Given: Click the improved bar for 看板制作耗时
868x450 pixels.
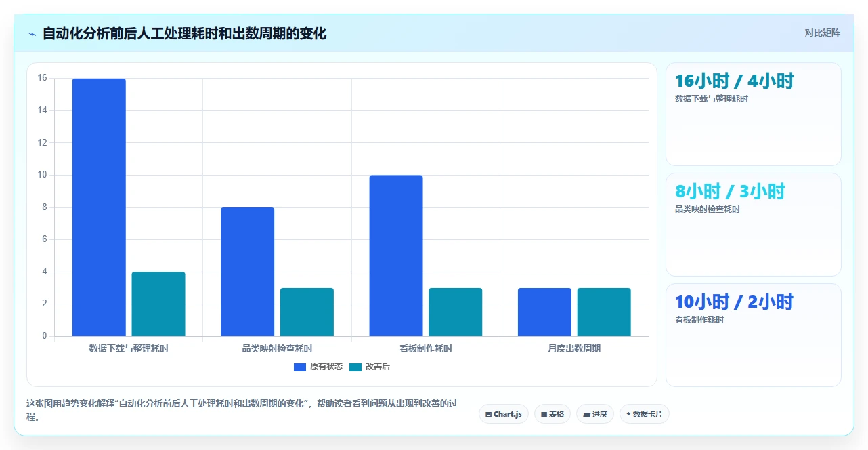Looking at the screenshot, I should (x=456, y=312).
